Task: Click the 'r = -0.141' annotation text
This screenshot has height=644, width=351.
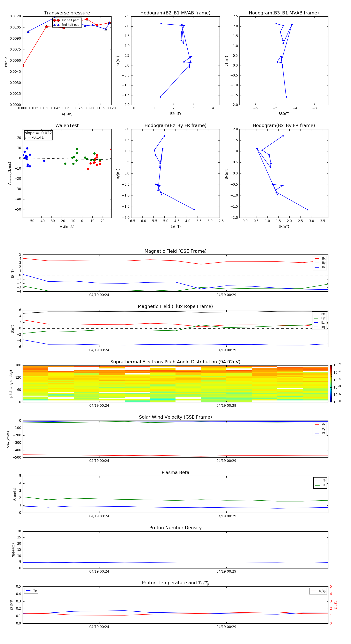Action: (x=35, y=137)
